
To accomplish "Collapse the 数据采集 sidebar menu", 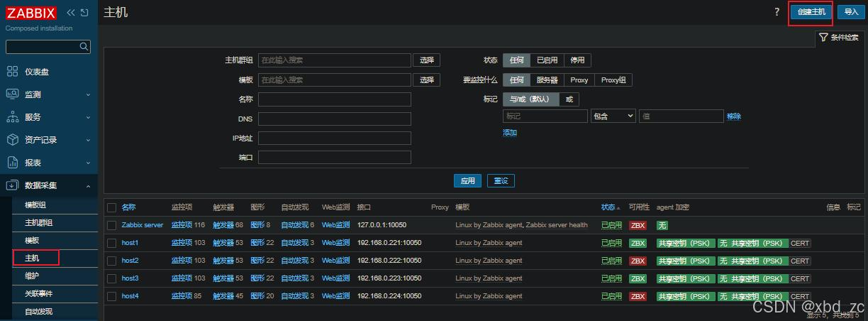I will [88, 185].
